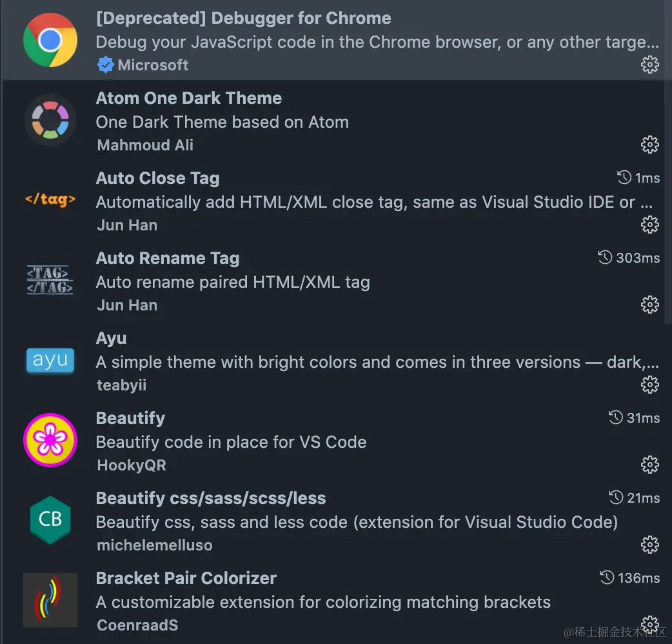Click the Auto Rename Tag 303ms activation time
The image size is (672, 644).
(629, 258)
